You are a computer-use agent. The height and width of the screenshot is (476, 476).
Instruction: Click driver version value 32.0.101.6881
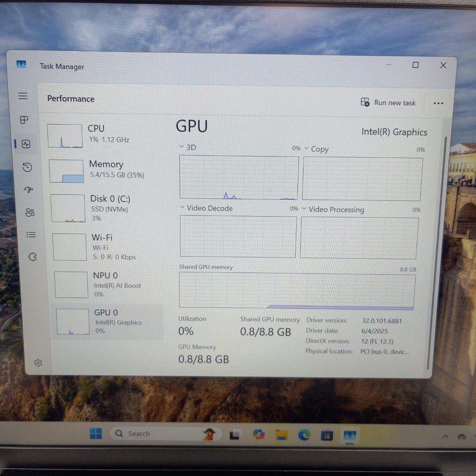pos(382,321)
